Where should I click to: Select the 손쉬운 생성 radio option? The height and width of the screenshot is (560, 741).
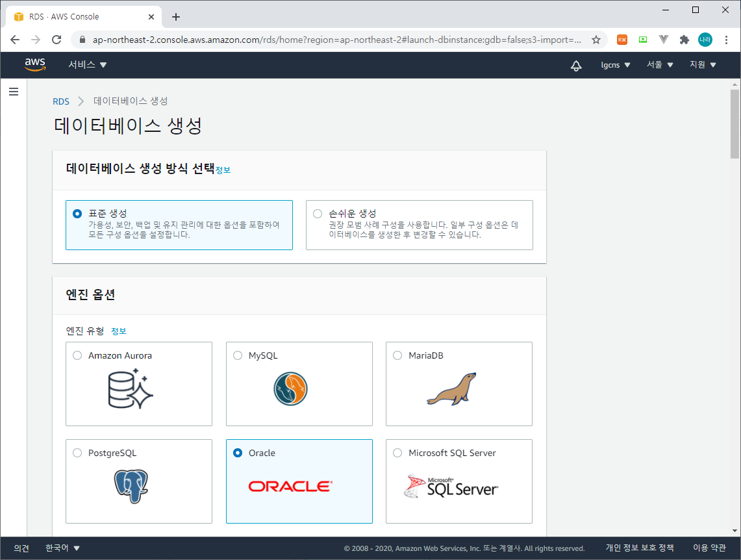[x=318, y=214]
